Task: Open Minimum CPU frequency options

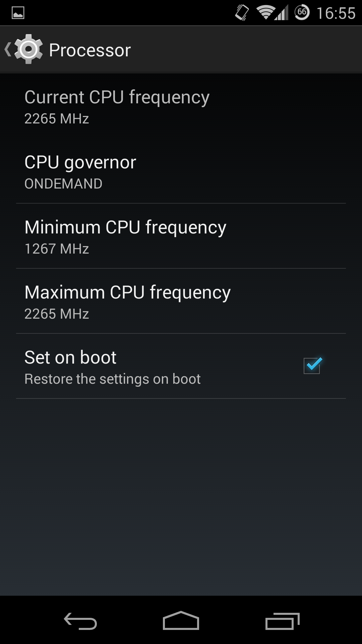Action: click(x=181, y=236)
